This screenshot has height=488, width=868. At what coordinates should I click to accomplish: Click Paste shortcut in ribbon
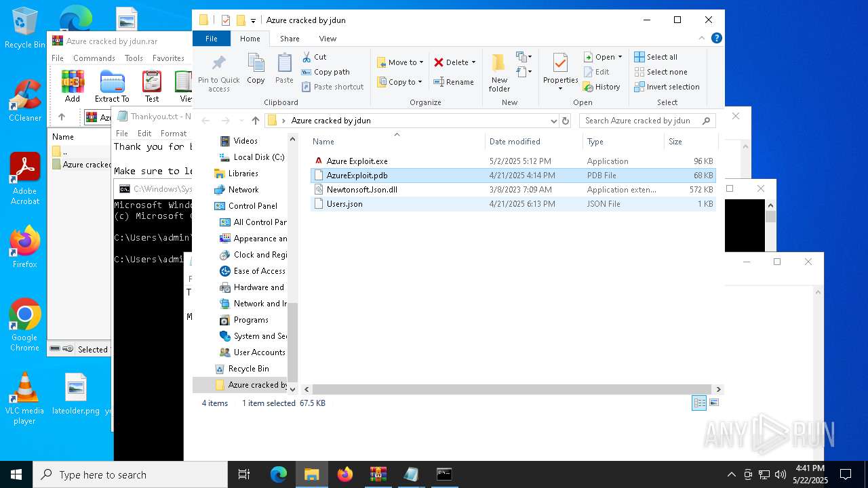tap(333, 87)
